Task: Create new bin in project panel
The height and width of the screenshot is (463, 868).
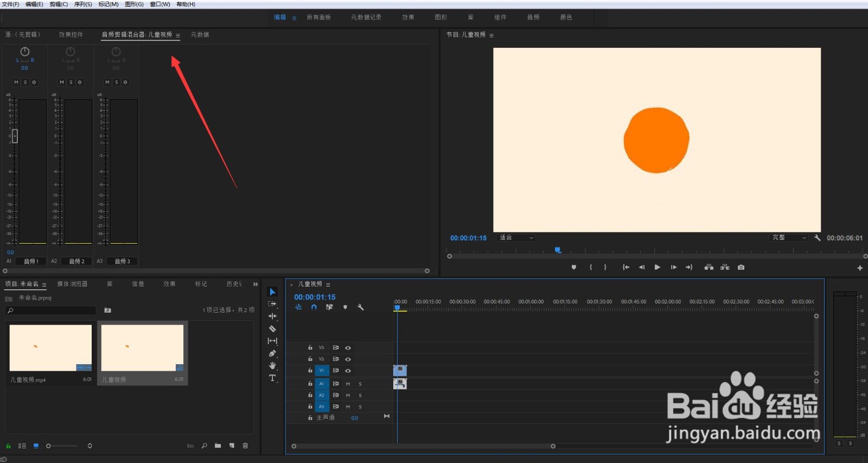Action: coord(218,446)
